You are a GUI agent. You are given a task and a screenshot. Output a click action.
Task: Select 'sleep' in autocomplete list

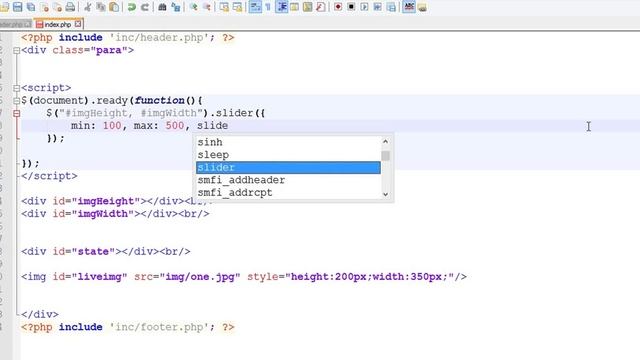(213, 155)
